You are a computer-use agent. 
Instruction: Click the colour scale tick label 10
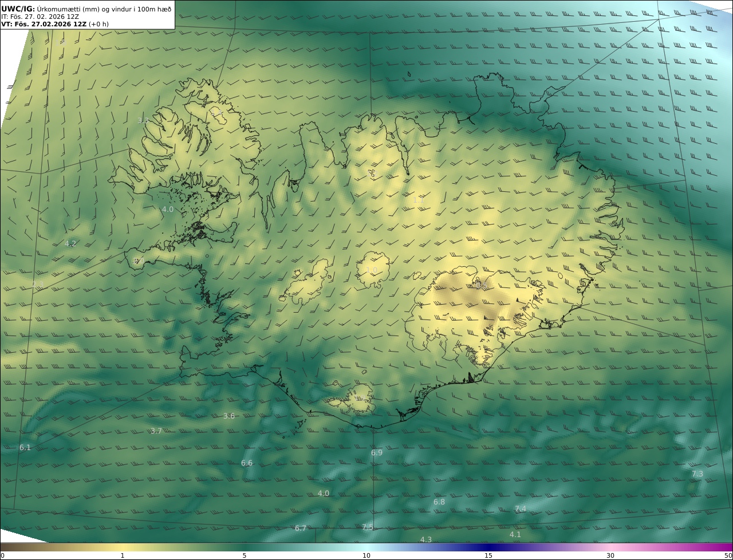coord(366,555)
